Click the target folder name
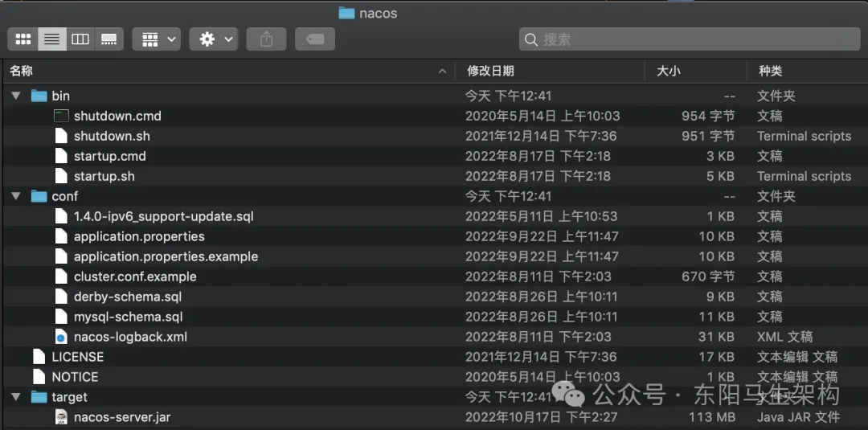This screenshot has width=868, height=430. [x=70, y=397]
